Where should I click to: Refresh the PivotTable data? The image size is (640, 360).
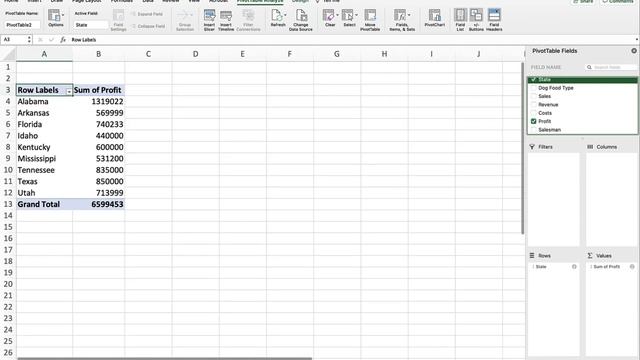277,18
